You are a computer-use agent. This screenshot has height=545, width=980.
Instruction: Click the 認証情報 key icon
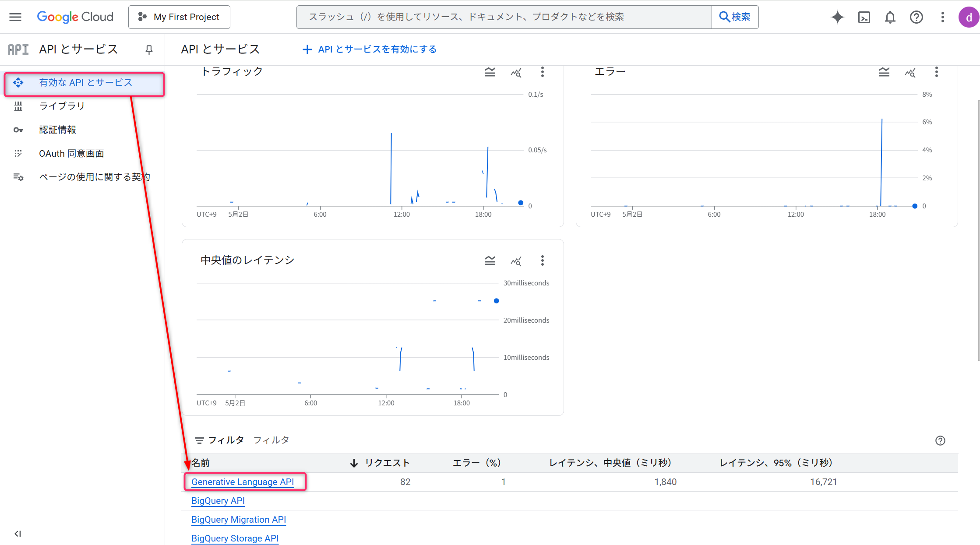coord(18,130)
